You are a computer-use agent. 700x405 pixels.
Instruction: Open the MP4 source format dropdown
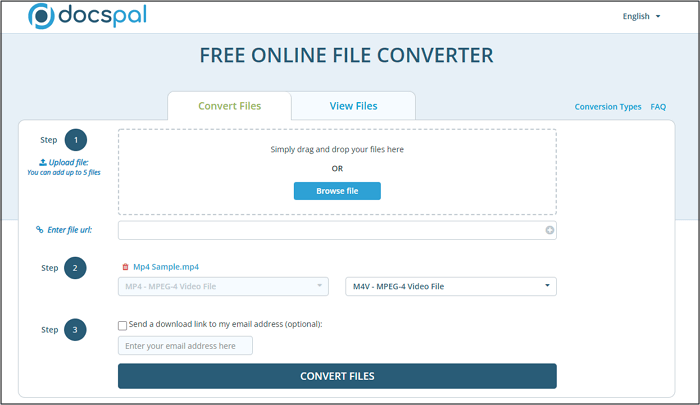pyautogui.click(x=223, y=287)
